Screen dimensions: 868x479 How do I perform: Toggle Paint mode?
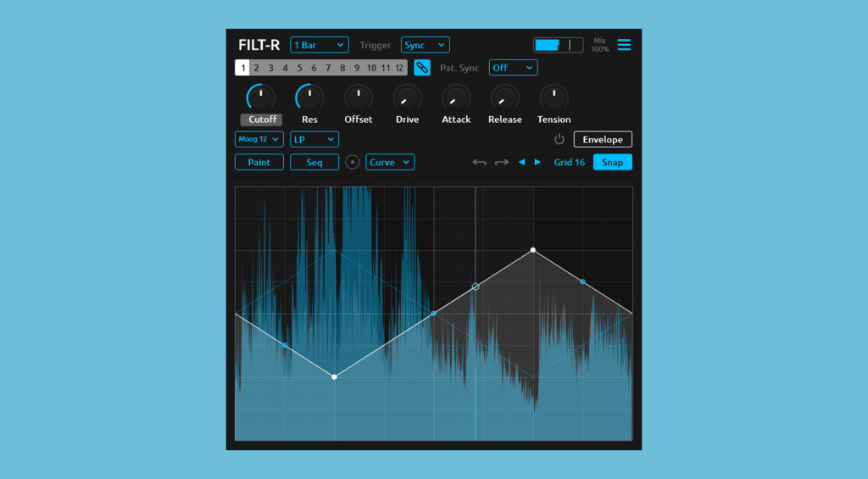[x=259, y=162]
